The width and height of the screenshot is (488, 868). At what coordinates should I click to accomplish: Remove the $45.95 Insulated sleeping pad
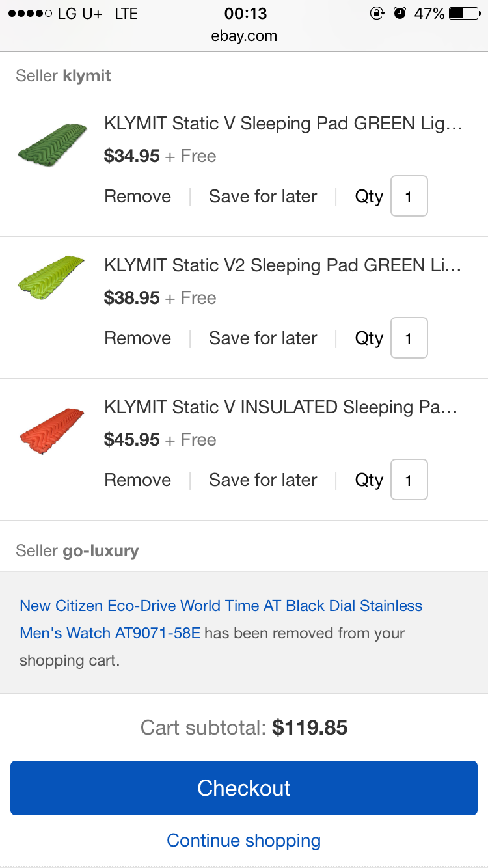(x=138, y=480)
